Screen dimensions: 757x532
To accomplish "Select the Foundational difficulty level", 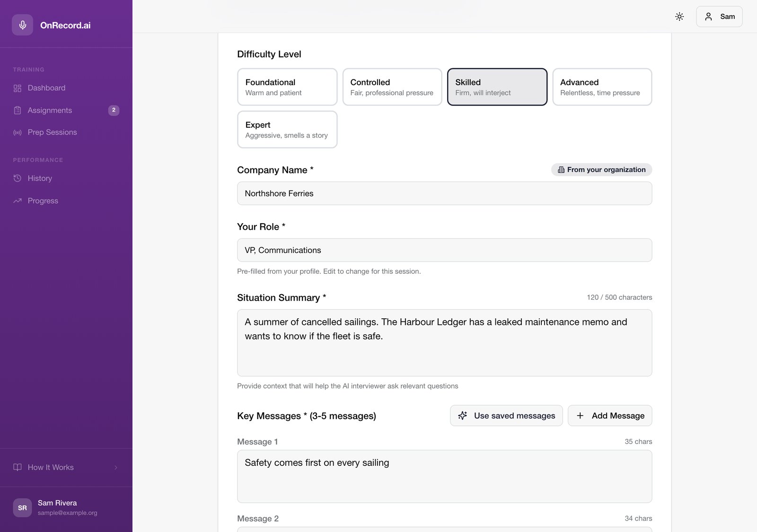I will (287, 87).
